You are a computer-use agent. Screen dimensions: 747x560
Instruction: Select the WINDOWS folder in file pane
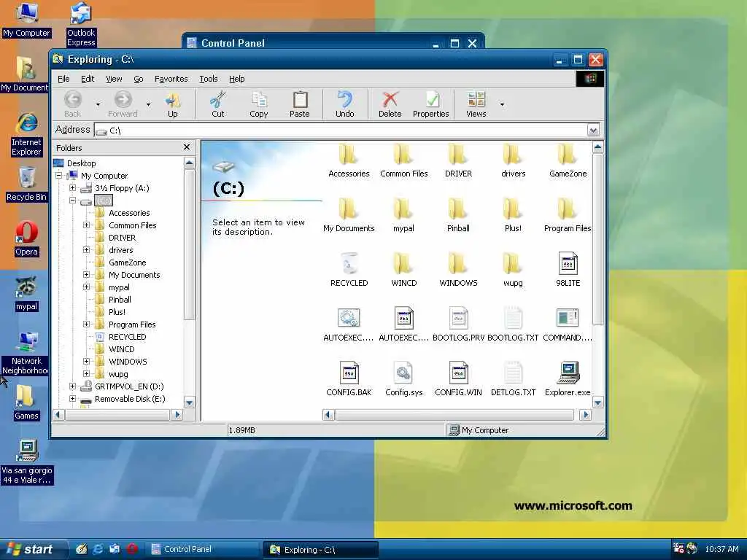458,270
